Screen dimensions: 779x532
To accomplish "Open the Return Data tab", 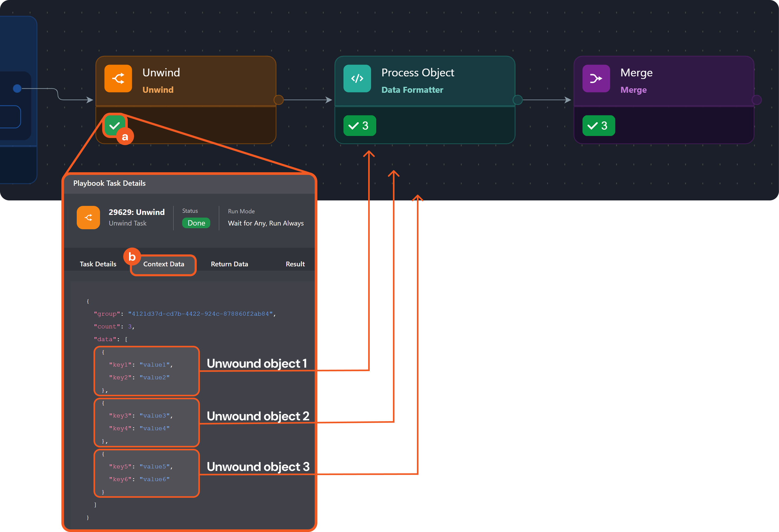I will pyautogui.click(x=229, y=264).
